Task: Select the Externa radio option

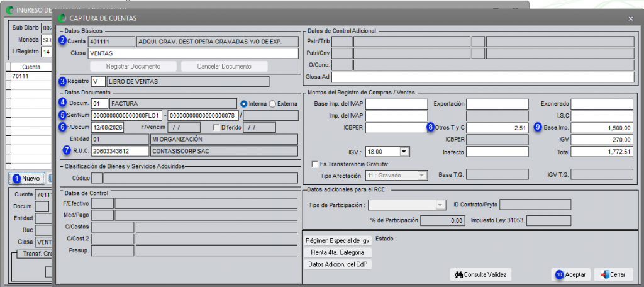Action: 272,104
